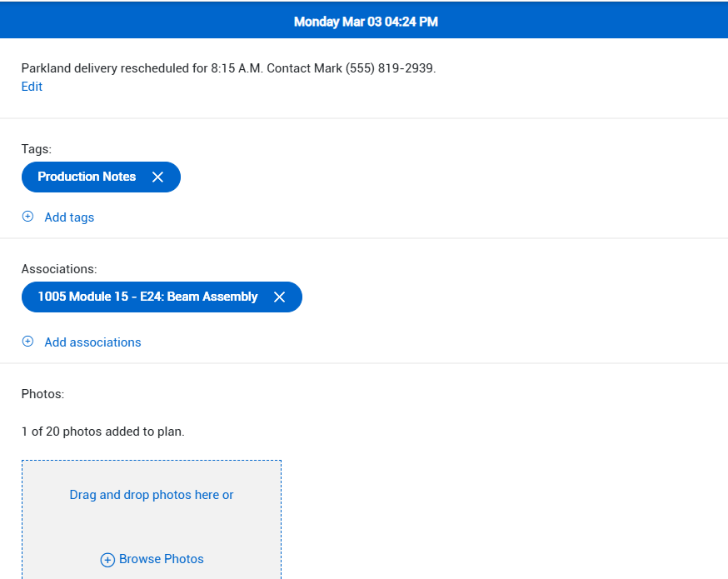Viewport: 728px width, 579px height.
Task: Click the '1 of 20 photos added' text
Action: click(103, 432)
